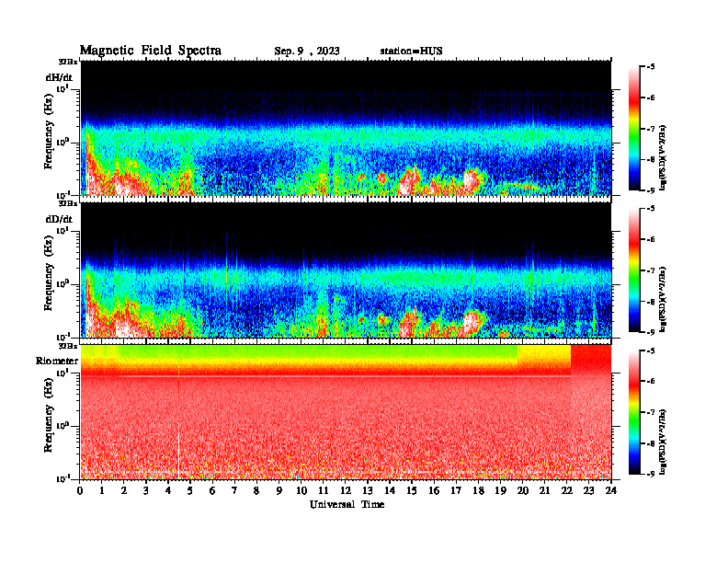The image size is (728, 563).
Task: Click hour "20" on the Universal Time axis
Action: click(522, 491)
